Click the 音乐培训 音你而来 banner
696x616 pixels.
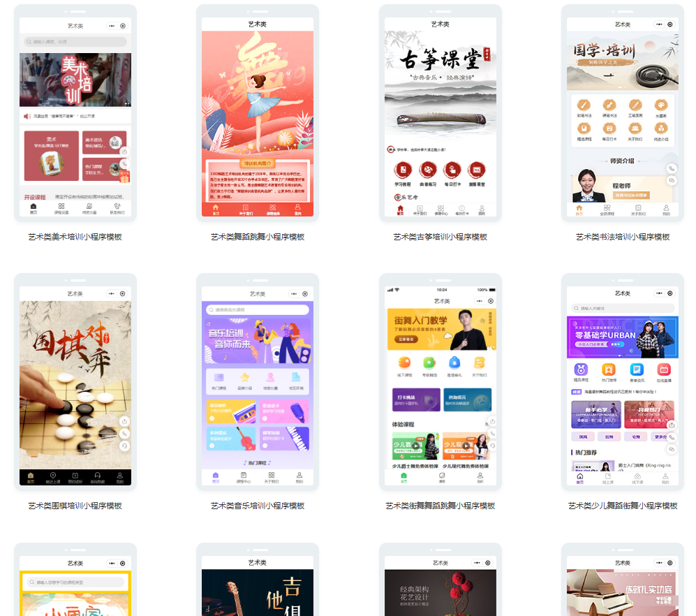258,341
